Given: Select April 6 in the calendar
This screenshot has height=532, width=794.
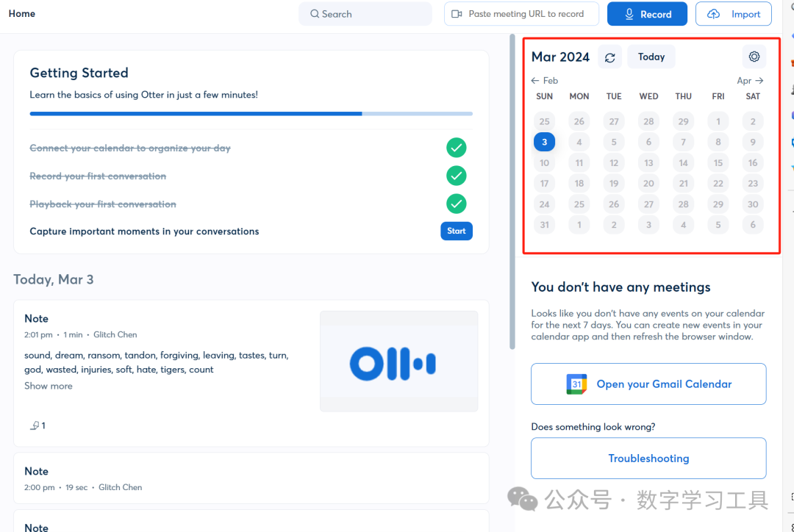Looking at the screenshot, I should tap(753, 225).
